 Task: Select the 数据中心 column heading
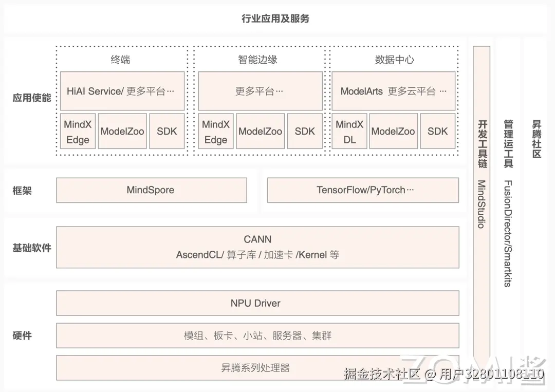pyautogui.click(x=394, y=60)
